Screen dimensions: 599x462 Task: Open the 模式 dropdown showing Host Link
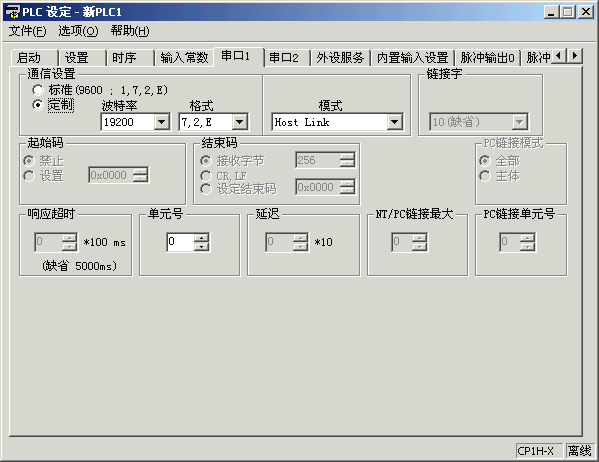point(394,122)
